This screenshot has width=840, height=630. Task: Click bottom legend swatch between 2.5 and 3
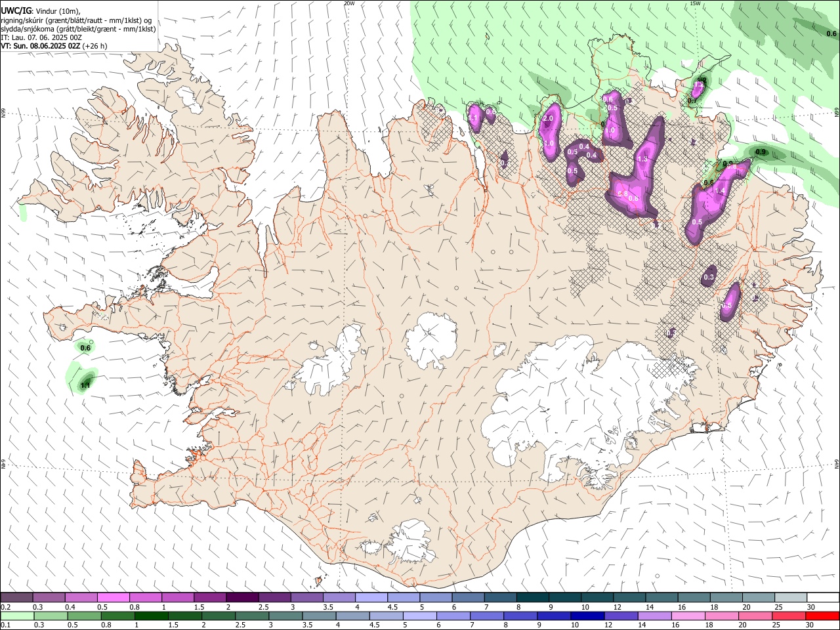(252, 616)
